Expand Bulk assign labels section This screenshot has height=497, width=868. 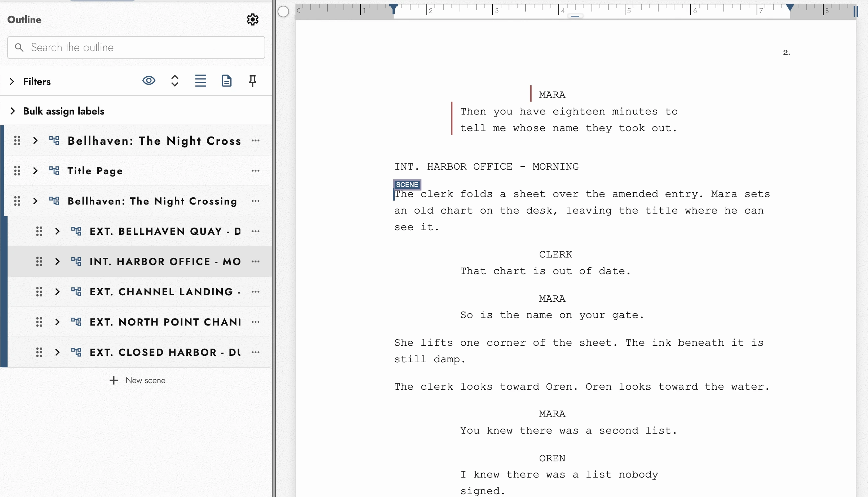click(13, 111)
